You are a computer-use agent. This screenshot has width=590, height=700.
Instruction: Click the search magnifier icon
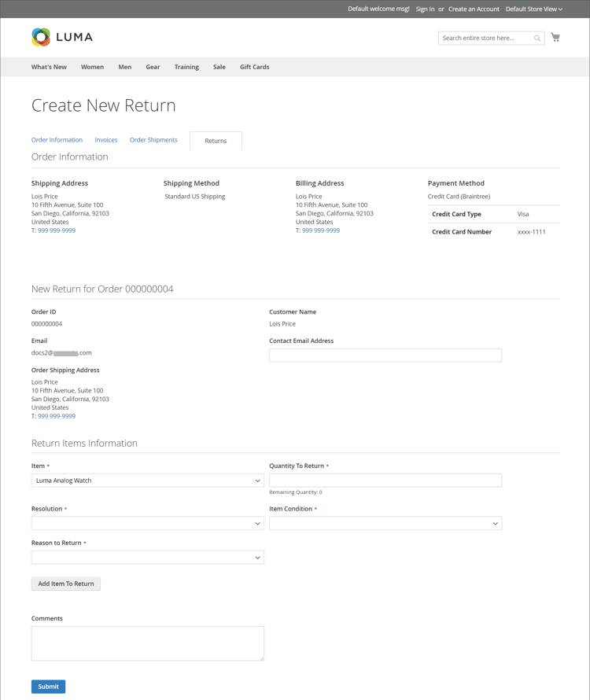tap(537, 38)
